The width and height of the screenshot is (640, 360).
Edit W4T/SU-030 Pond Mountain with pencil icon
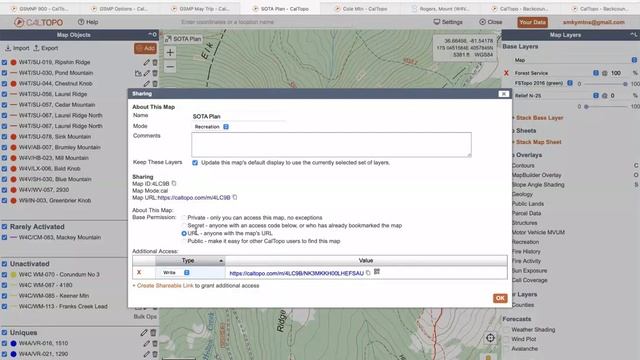(x=146, y=73)
